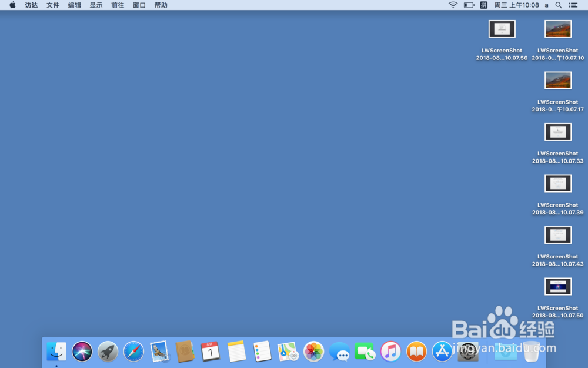Open the Apple menu logo

(x=12, y=5)
